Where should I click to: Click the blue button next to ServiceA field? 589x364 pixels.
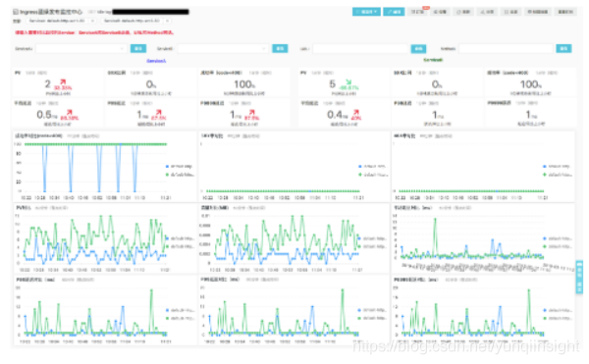pyautogui.click(x=137, y=48)
